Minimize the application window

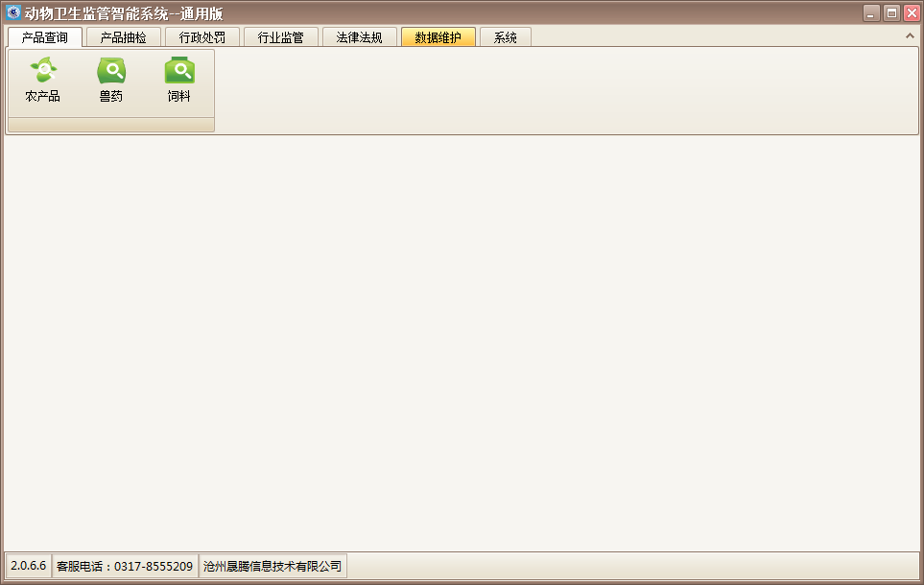click(x=871, y=13)
